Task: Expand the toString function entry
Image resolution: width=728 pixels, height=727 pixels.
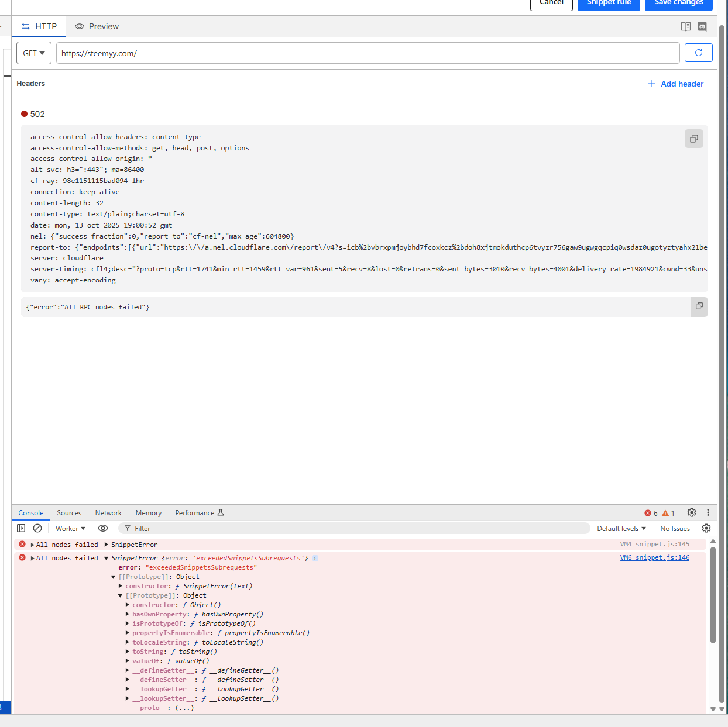Action: (128, 652)
